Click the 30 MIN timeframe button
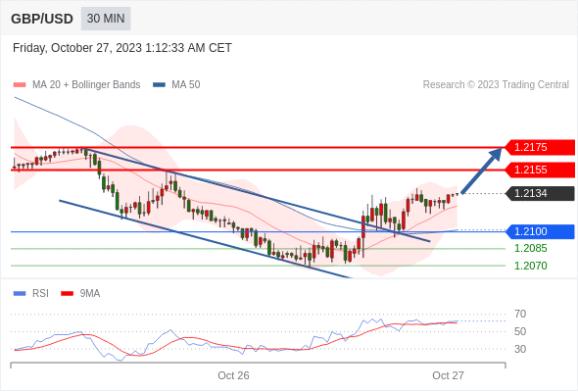Viewport: 578px width, 392px height. [x=106, y=19]
